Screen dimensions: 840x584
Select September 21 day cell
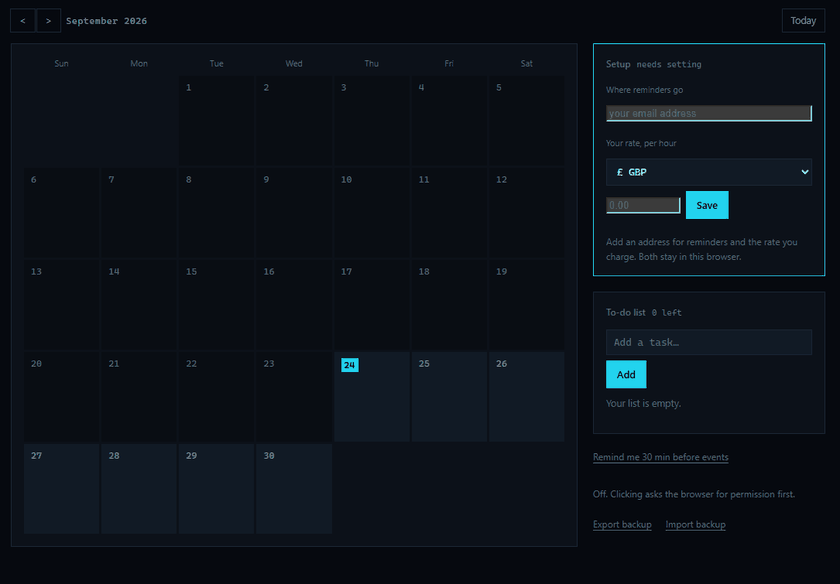click(x=139, y=396)
